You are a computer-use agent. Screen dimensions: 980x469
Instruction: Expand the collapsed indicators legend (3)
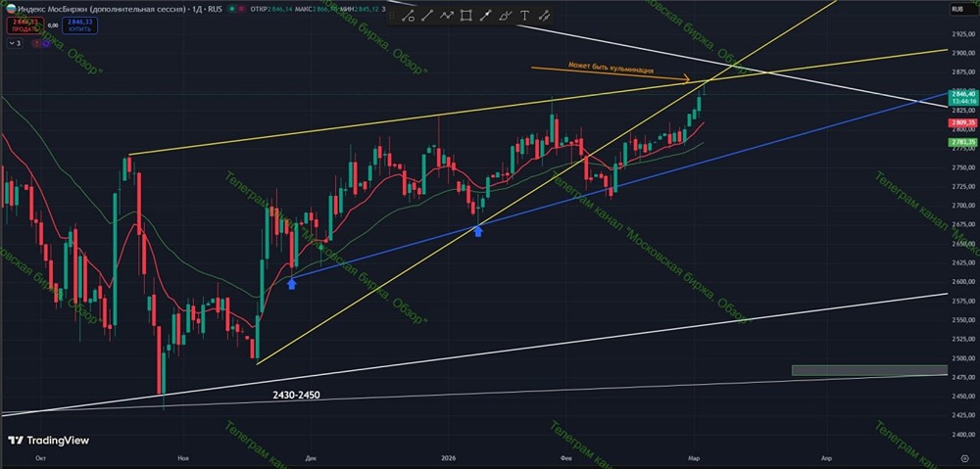tap(16, 43)
